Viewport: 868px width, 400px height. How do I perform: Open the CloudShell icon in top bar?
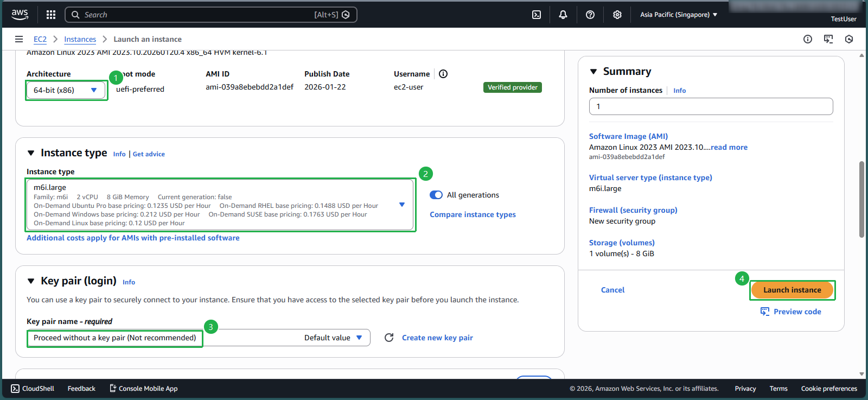[x=537, y=15]
